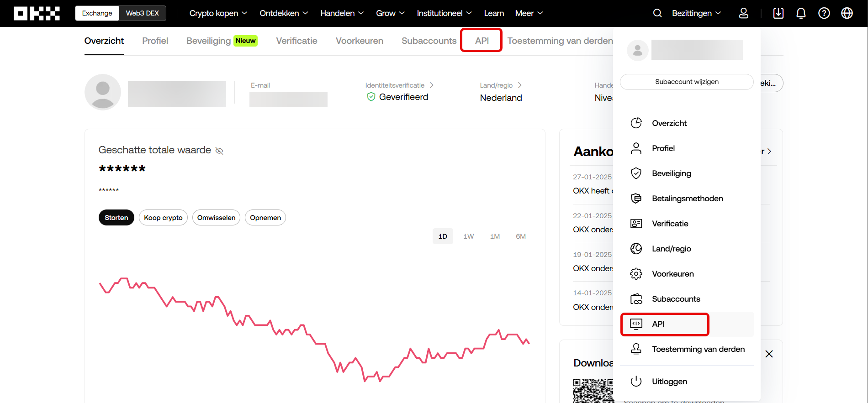Click Subaccount wijzigen button
Screen dimensions: 868x403
[686, 82]
